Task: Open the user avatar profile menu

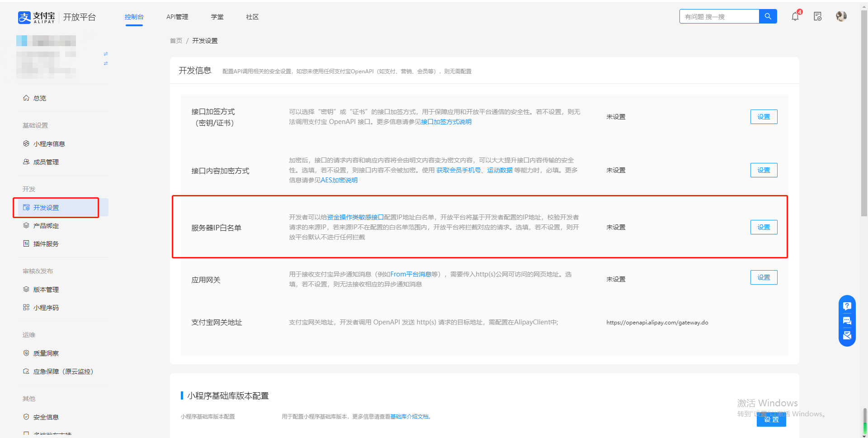Action: pyautogui.click(x=841, y=16)
